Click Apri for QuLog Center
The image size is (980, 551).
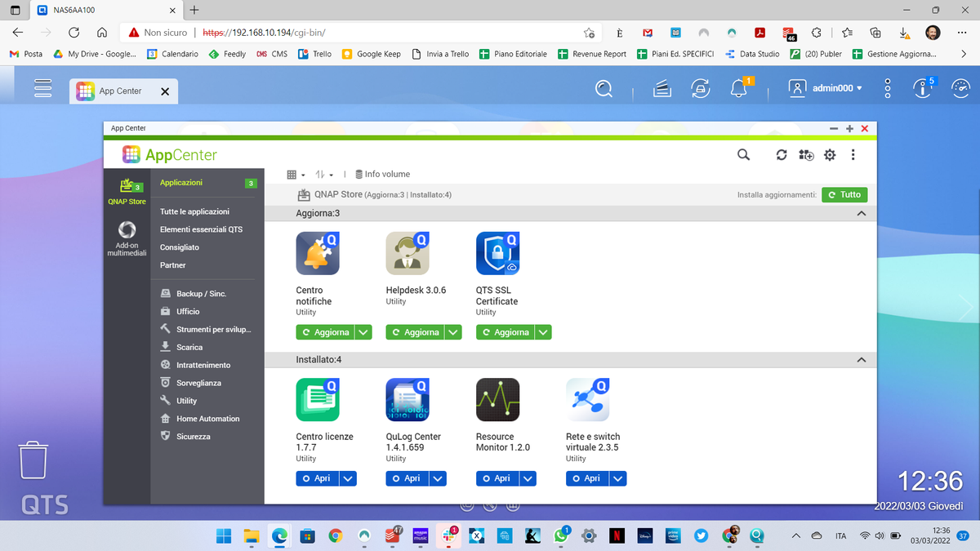click(x=407, y=478)
